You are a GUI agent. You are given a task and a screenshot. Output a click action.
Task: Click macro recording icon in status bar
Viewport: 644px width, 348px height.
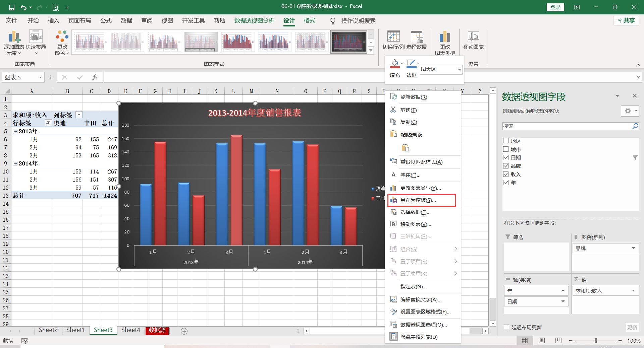point(24,341)
